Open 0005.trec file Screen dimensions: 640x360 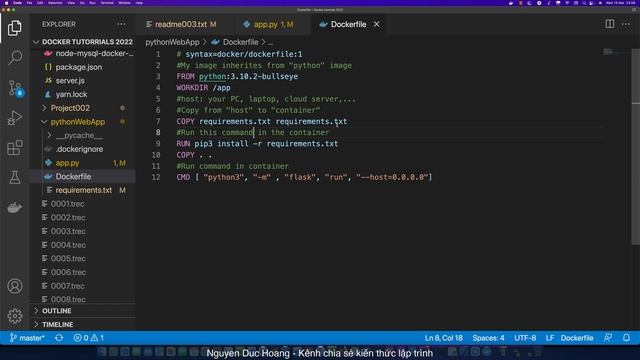[83, 258]
